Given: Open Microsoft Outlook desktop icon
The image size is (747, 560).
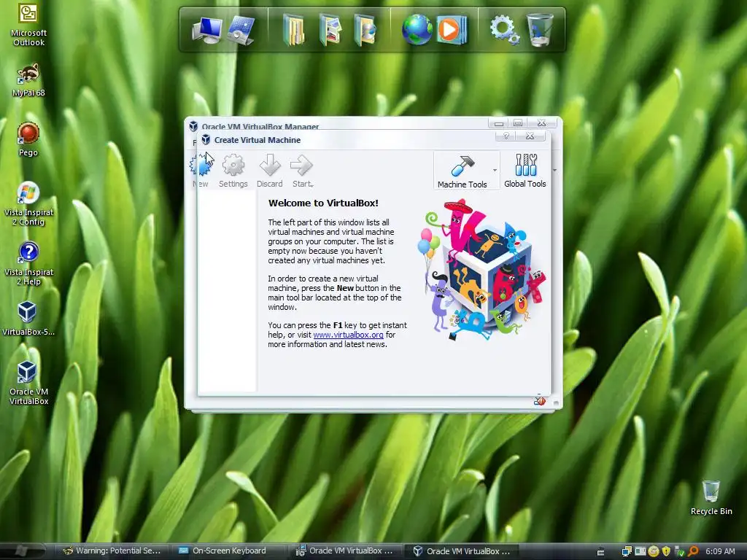Looking at the screenshot, I should [x=28, y=24].
